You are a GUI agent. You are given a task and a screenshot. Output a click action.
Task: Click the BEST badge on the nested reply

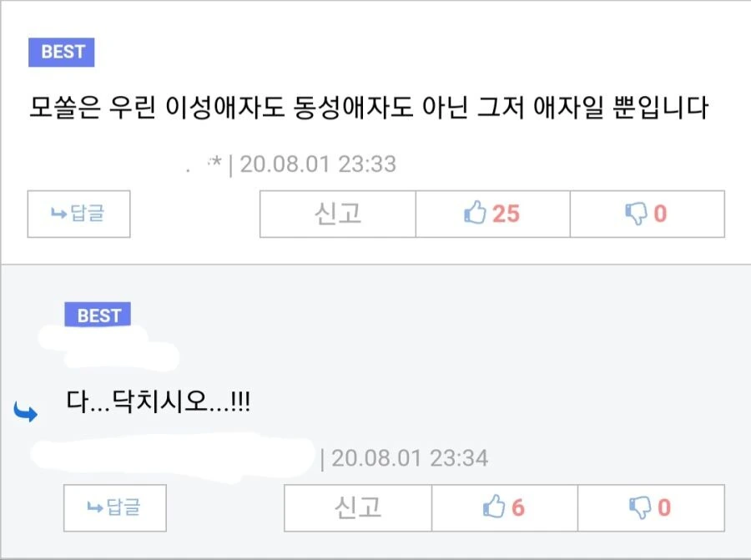pos(98,315)
